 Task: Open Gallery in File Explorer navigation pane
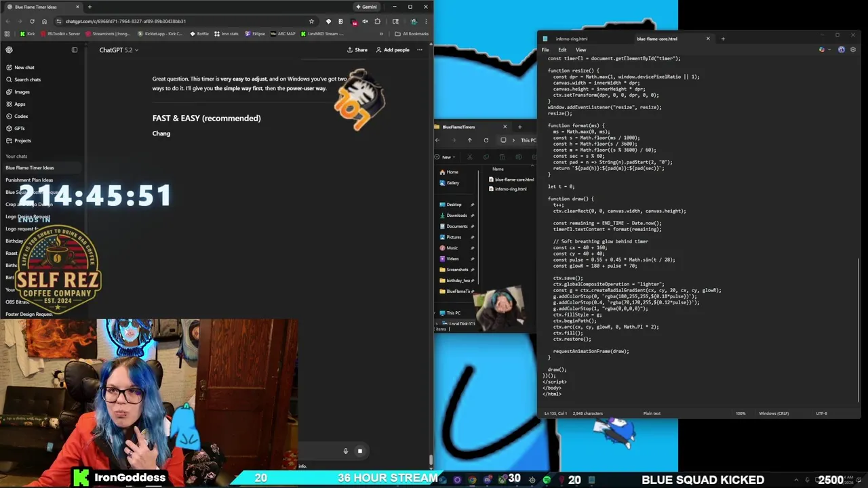coord(450,183)
